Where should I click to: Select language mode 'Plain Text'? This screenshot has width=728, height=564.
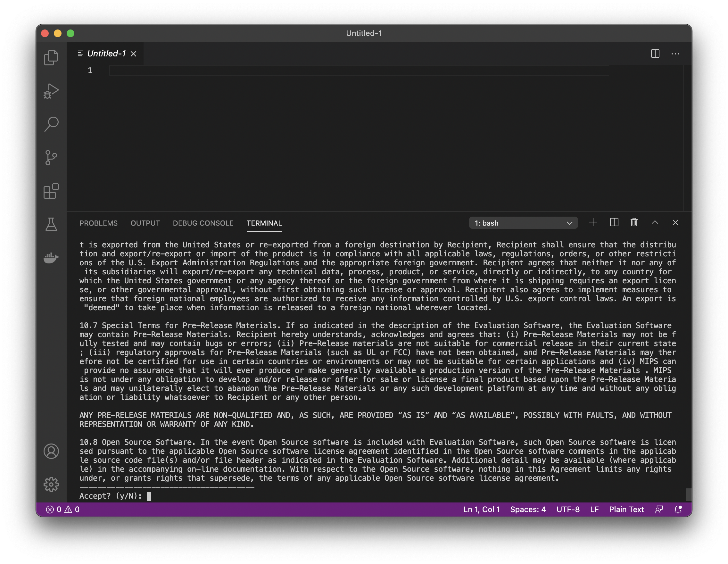click(x=626, y=509)
